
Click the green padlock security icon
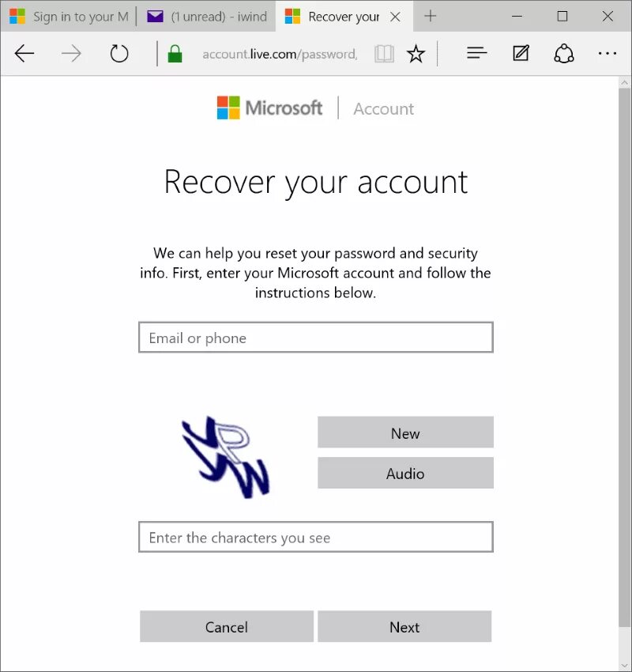(x=175, y=54)
